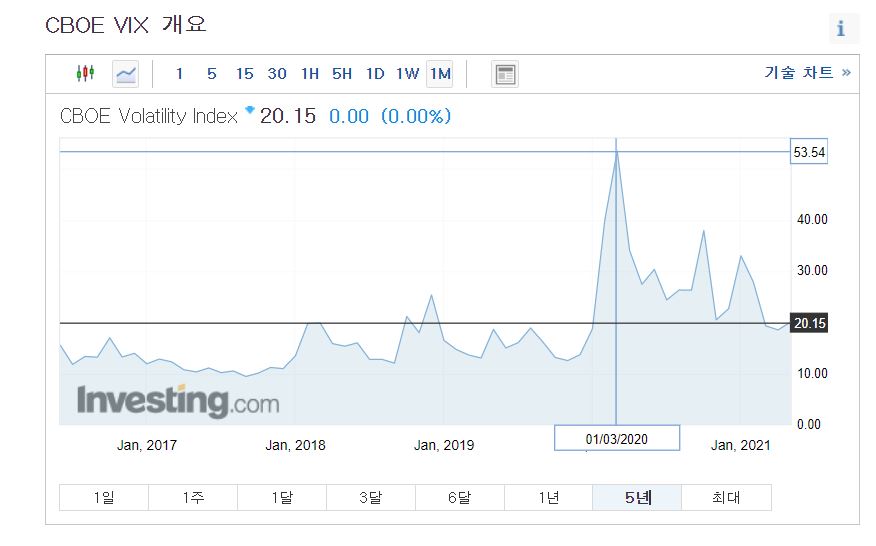Click the blue diamond real-time icon
Screen dimensions: 876x546
point(250,110)
